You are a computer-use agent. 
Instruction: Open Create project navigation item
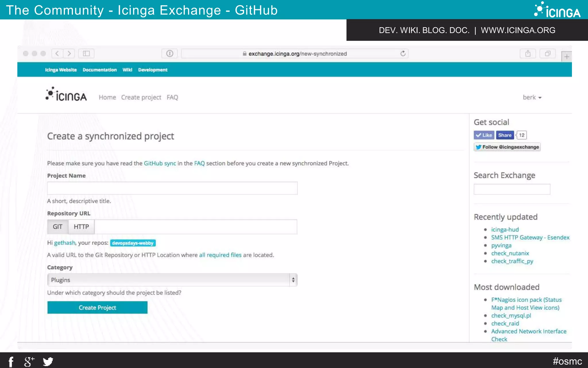pyautogui.click(x=141, y=97)
